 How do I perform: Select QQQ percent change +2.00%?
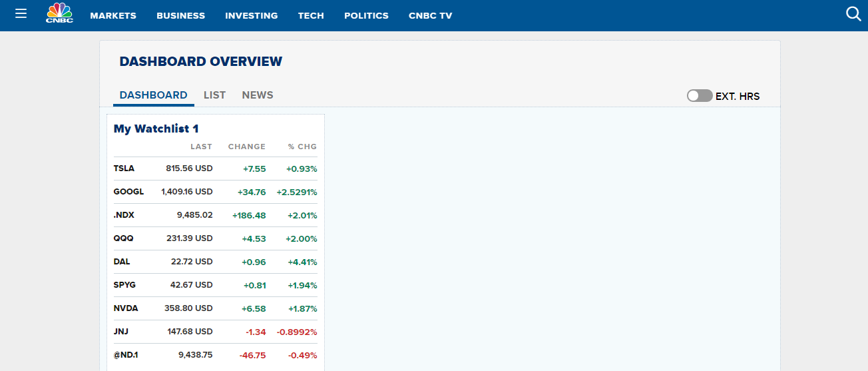(302, 238)
